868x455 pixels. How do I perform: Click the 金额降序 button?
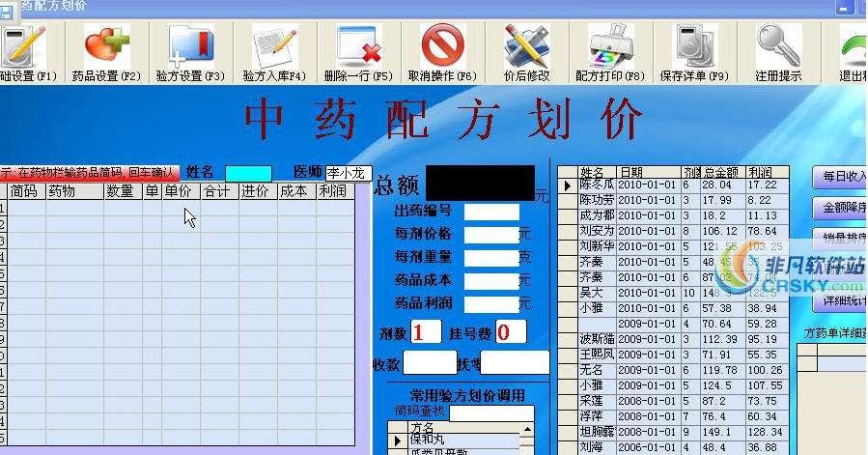point(840,208)
